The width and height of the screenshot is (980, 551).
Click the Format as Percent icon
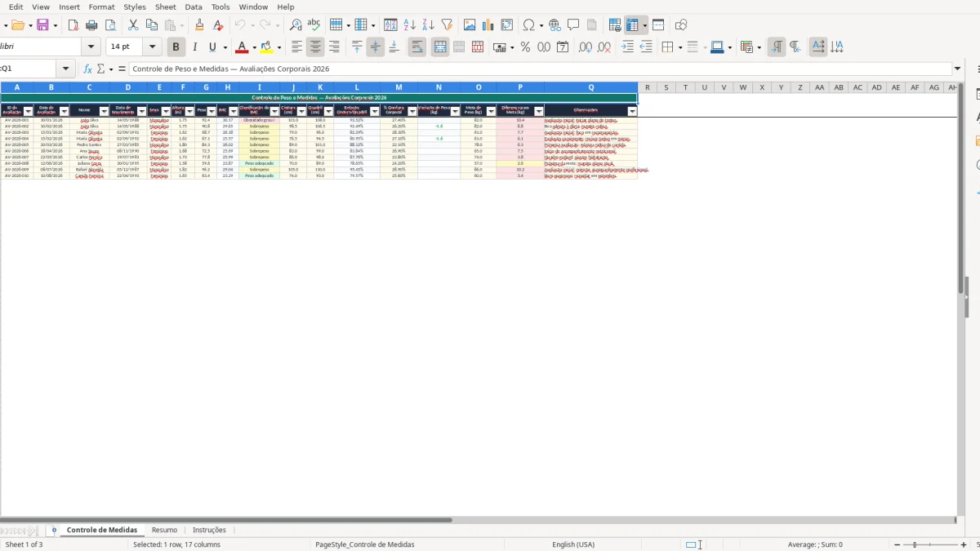[x=525, y=47]
